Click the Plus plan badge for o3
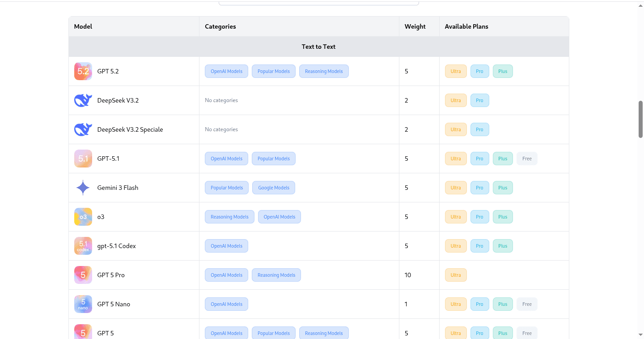This screenshot has height=339, width=644. tap(503, 217)
